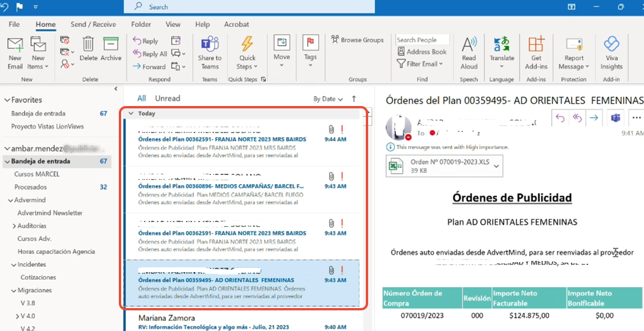Open Mariana Zamora's email

pos(242,322)
